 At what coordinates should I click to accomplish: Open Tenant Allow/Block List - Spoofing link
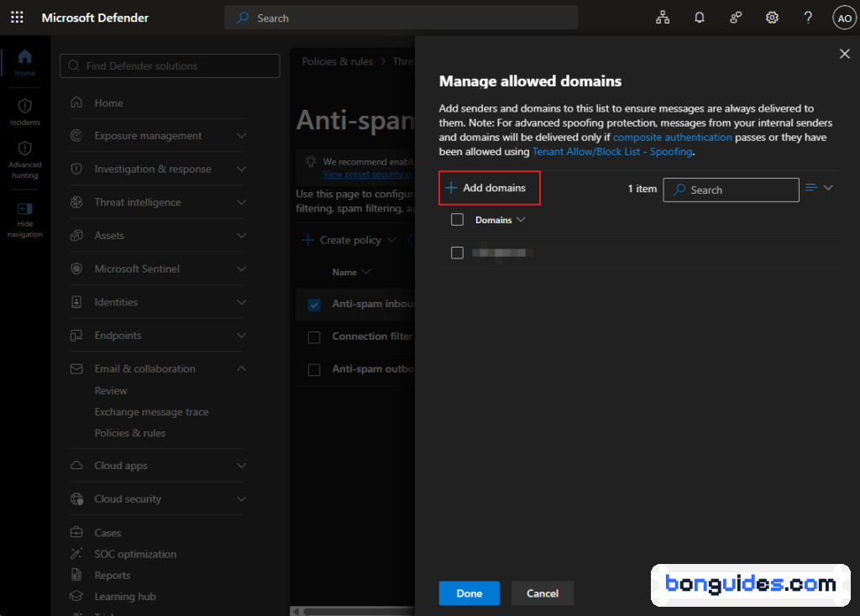tap(612, 151)
